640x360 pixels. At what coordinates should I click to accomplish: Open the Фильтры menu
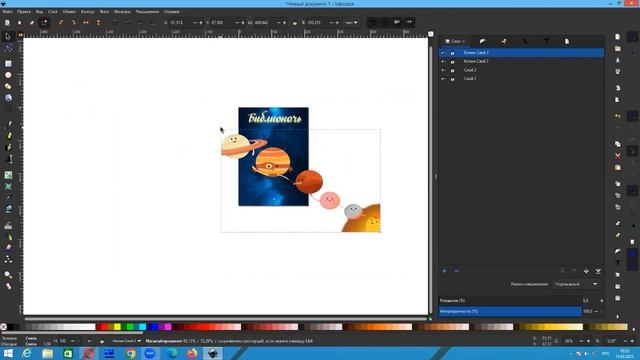(122, 12)
